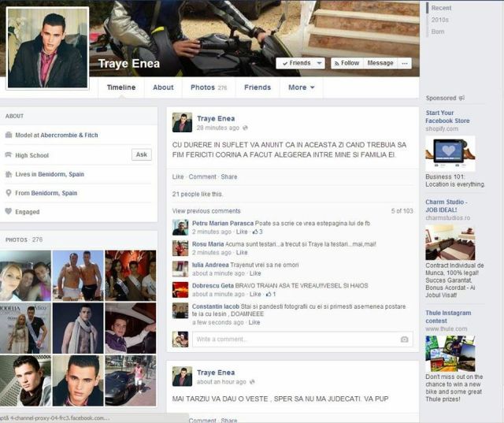The image size is (504, 423).
Task: Click the Message button
Action: [x=380, y=63]
